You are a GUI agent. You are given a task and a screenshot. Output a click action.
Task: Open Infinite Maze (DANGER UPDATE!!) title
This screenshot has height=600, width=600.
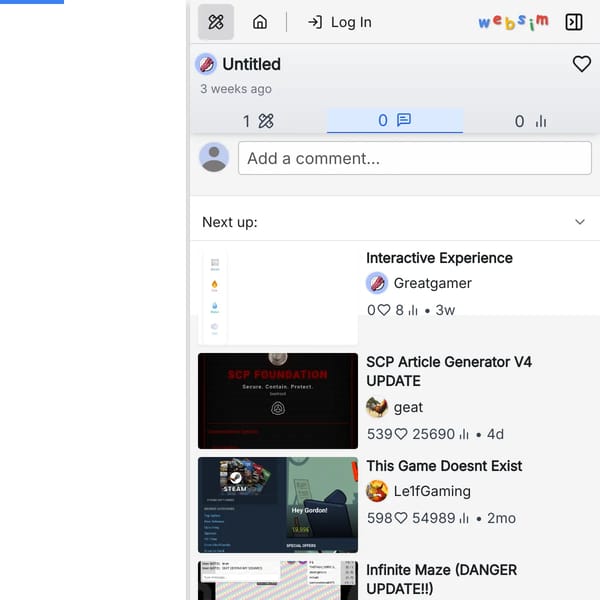pos(442,579)
